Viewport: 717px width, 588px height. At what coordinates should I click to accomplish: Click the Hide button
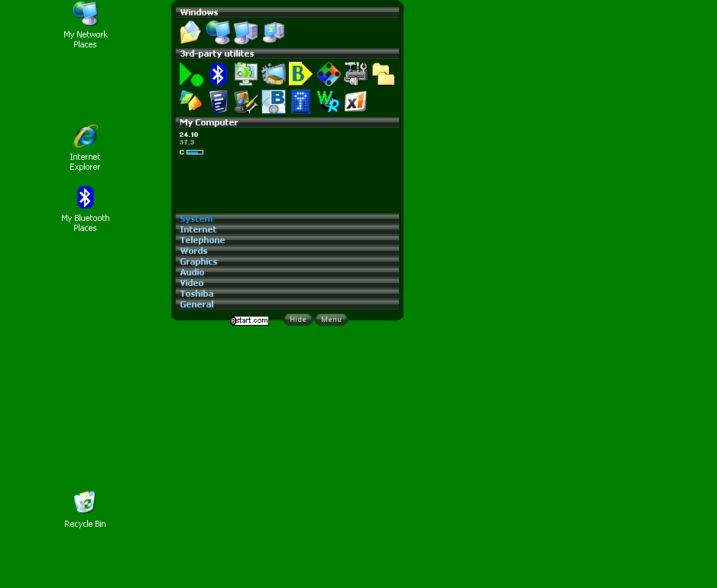(x=297, y=320)
